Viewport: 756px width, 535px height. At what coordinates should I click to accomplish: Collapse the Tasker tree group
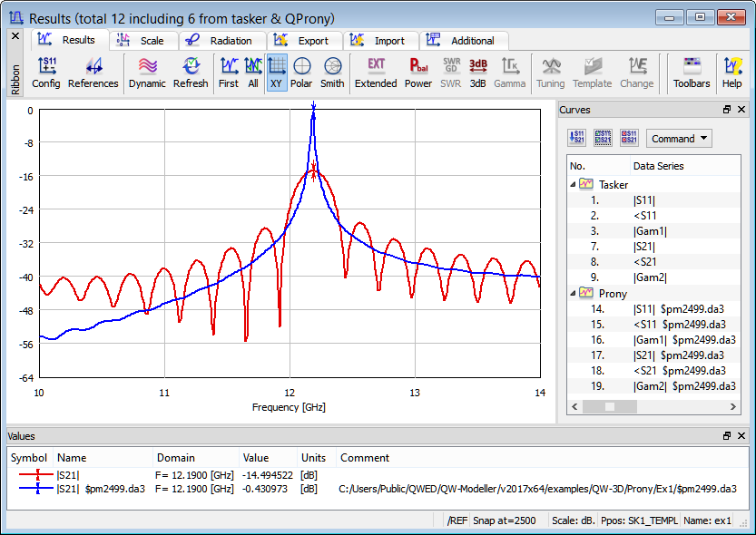[x=573, y=185]
